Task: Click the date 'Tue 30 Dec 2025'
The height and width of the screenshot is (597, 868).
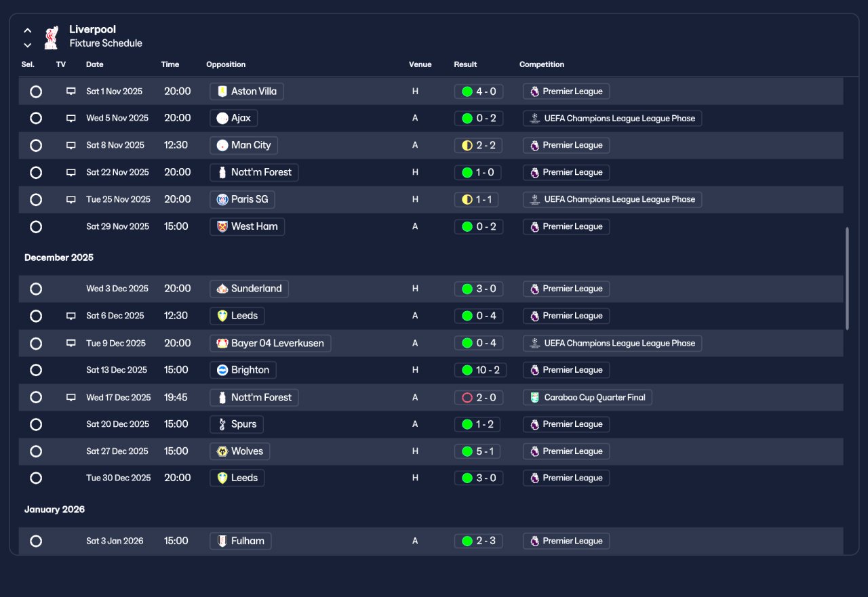Action: coord(119,478)
